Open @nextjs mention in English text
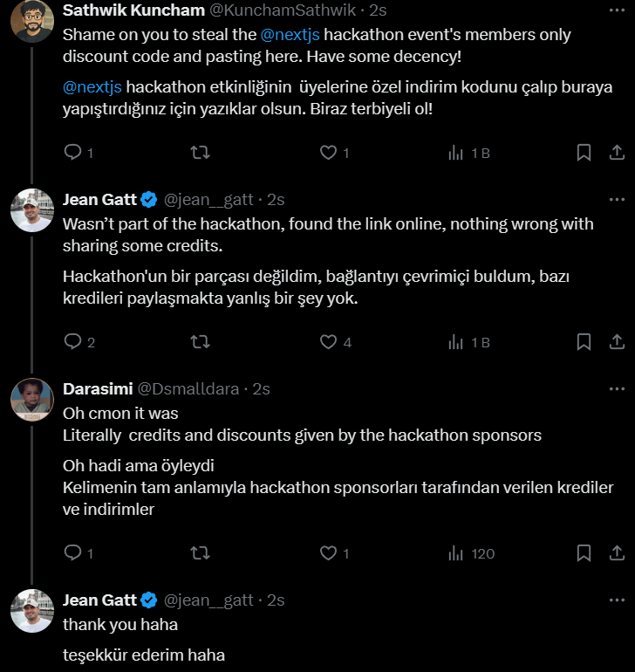The image size is (635, 672). pos(290,35)
